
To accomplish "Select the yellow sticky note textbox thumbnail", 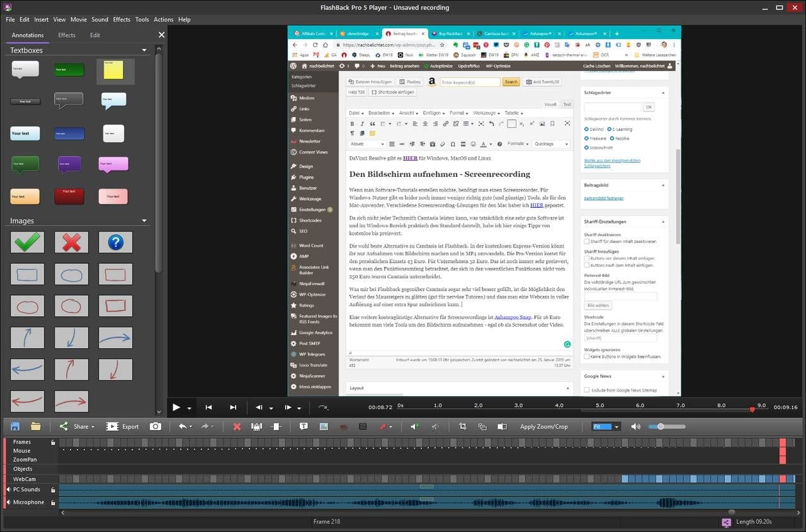I will click(114, 71).
